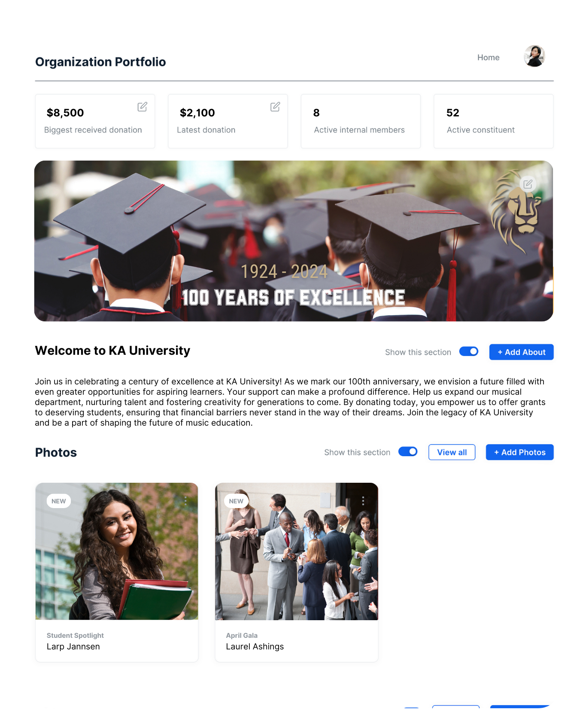Open options menu on April Gala photo

(x=363, y=501)
